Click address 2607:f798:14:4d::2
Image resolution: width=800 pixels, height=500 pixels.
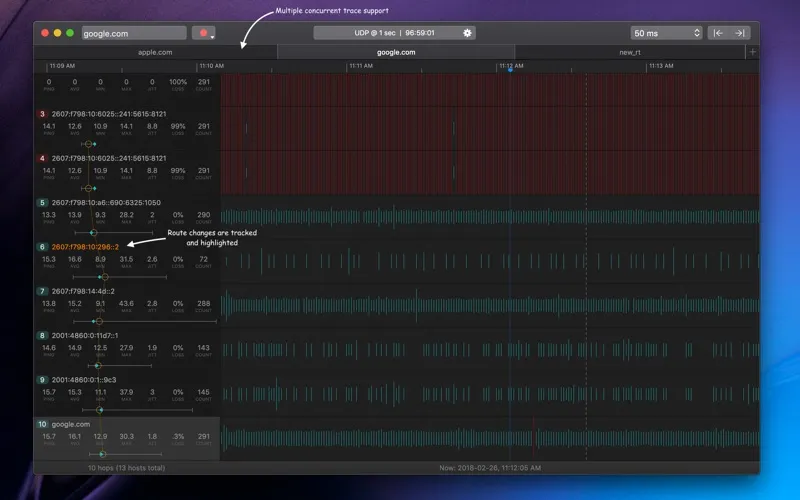point(83,291)
